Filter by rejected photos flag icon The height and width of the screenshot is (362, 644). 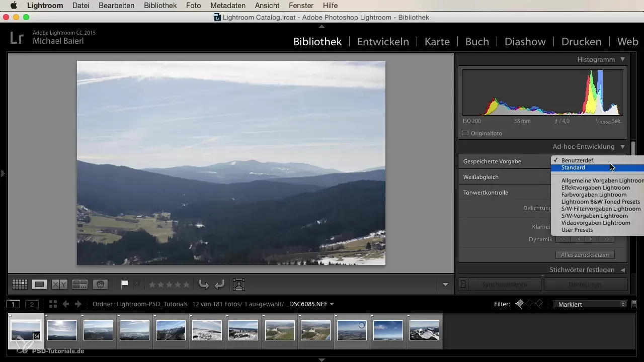(x=539, y=304)
